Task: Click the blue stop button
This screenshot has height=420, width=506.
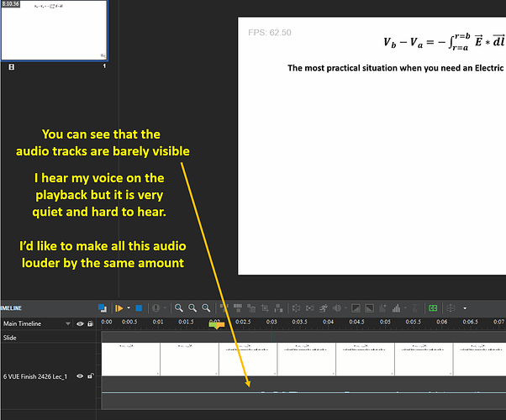Action: (x=139, y=308)
